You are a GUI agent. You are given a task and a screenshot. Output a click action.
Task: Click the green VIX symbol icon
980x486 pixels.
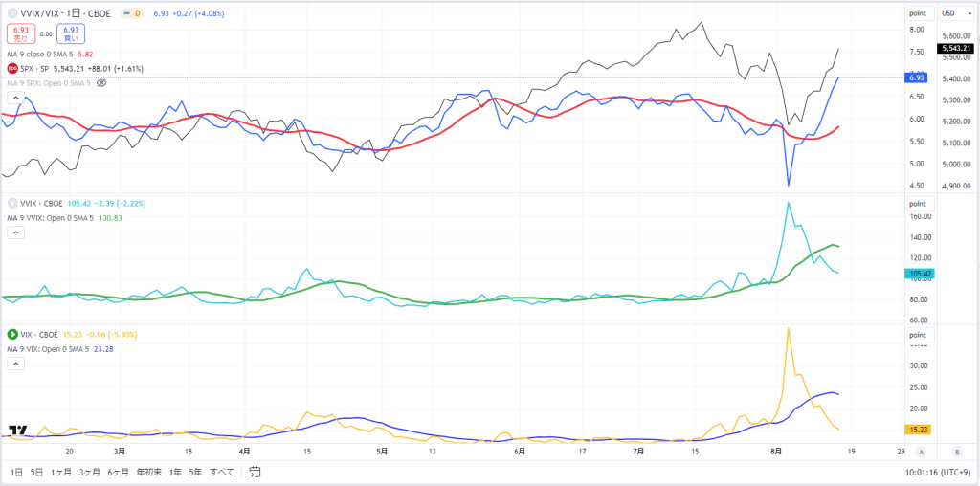coord(11,335)
